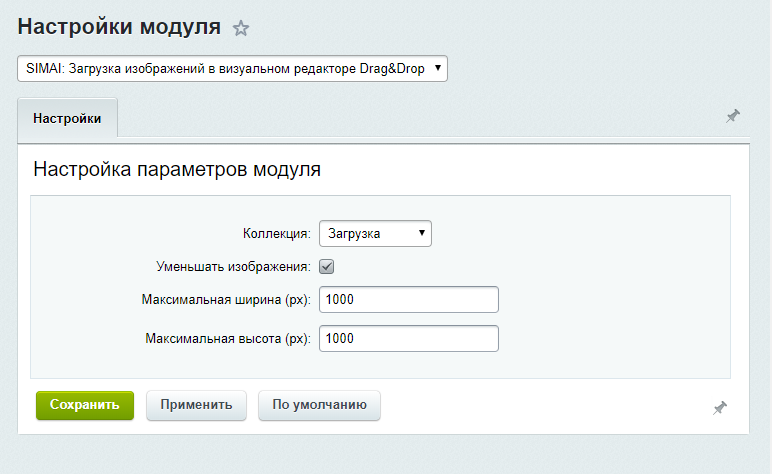The image size is (772, 474).
Task: Click the Максимальная высота (px) label
Action: (228, 339)
